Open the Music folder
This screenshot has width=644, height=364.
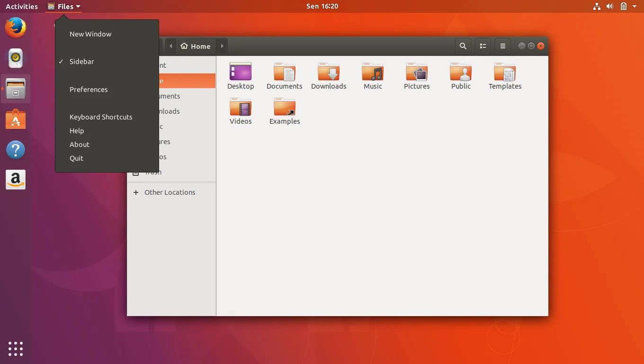coord(373,76)
